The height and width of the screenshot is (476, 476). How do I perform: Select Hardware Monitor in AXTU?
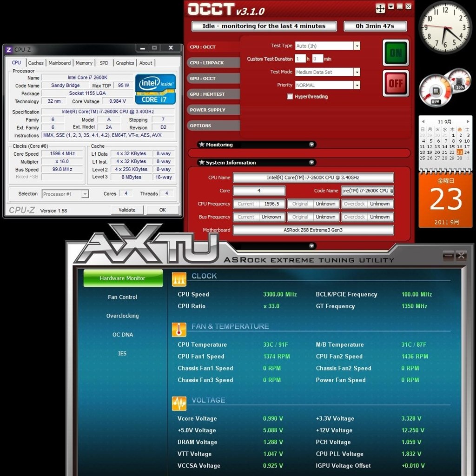tap(123, 278)
